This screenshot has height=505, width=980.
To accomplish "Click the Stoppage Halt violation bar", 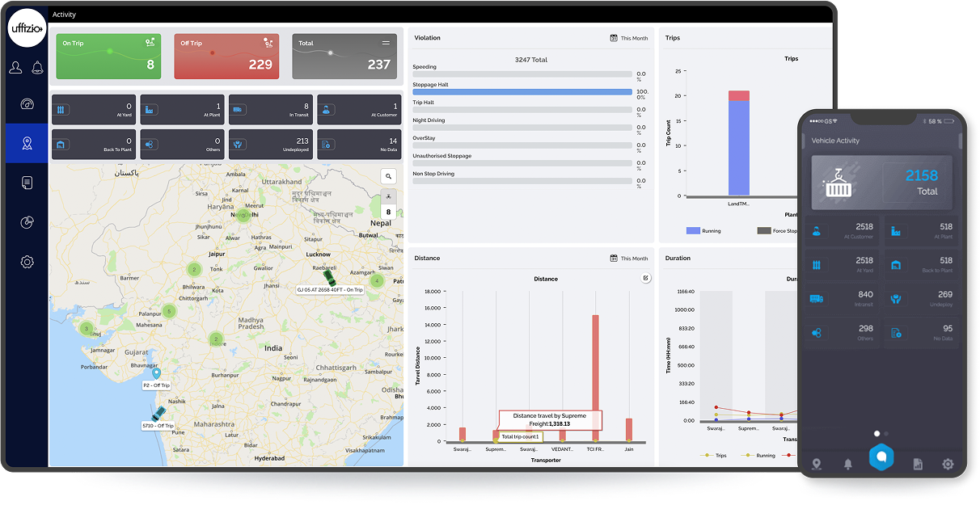I will coord(522,92).
